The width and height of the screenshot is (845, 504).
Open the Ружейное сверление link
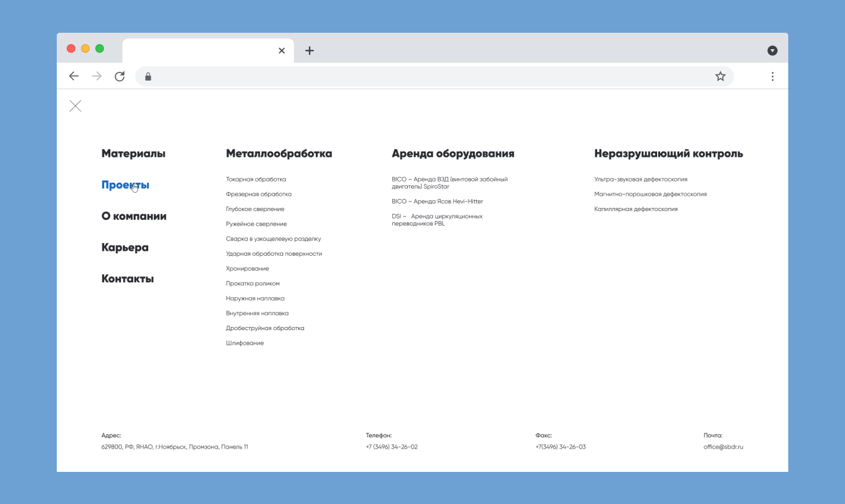tap(256, 224)
